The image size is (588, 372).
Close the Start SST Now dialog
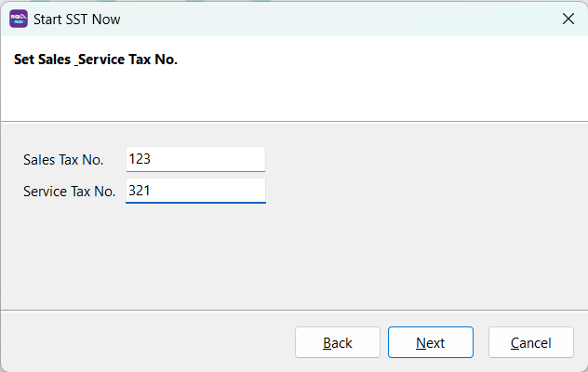[x=568, y=19]
